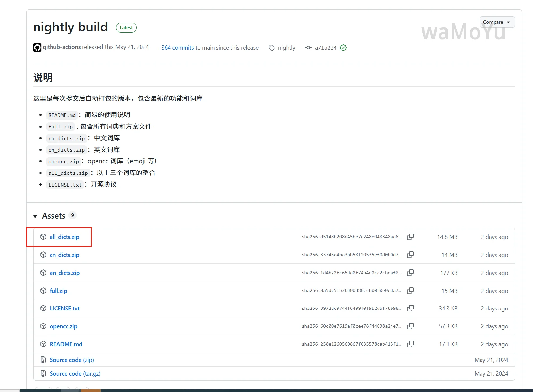
Task: Copy the SHA256 hash for cn_dicts.zip
Action: [x=410, y=255]
